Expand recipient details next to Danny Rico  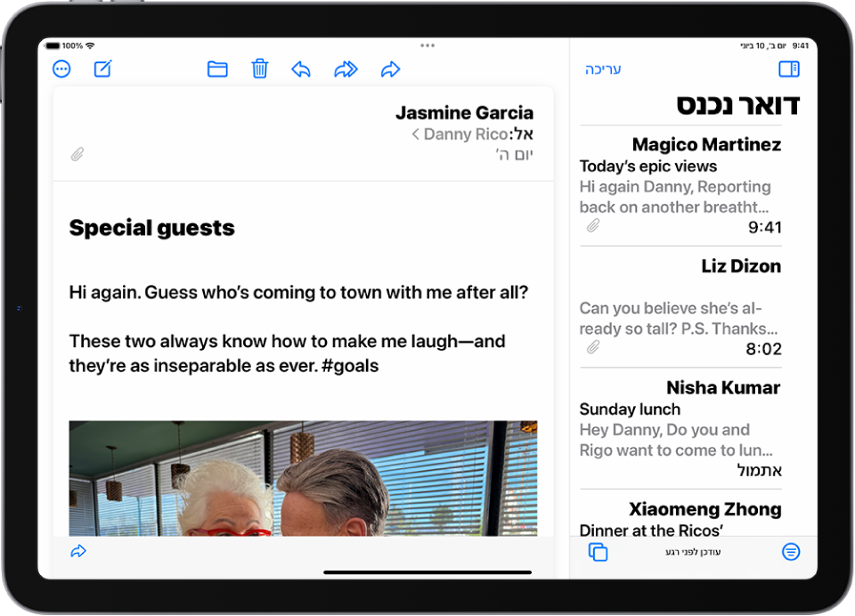coord(416,134)
